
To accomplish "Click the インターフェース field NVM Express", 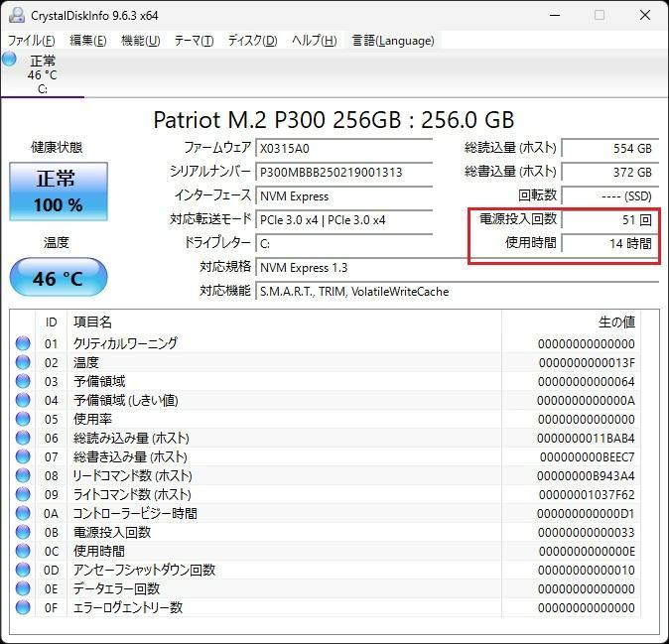I will coord(343,195).
